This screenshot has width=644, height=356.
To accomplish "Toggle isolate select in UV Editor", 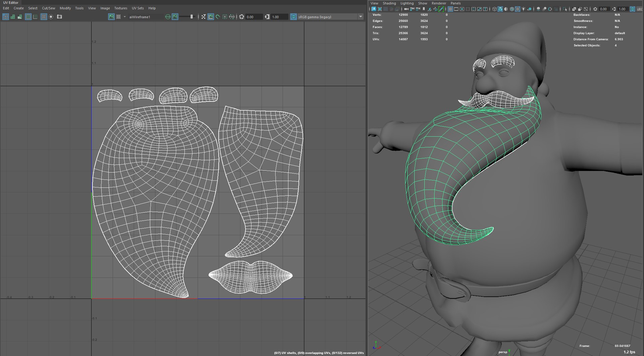I will click(x=51, y=17).
